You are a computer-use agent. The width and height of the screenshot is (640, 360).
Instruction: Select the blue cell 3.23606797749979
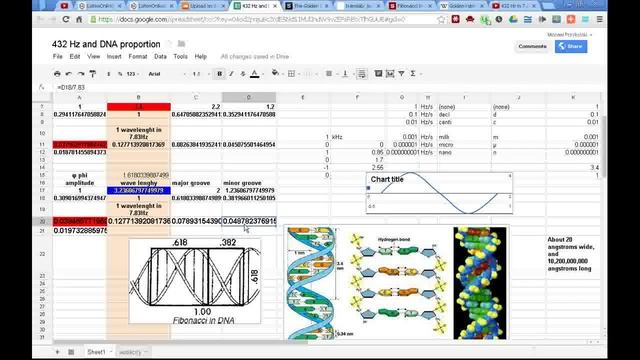(139, 191)
